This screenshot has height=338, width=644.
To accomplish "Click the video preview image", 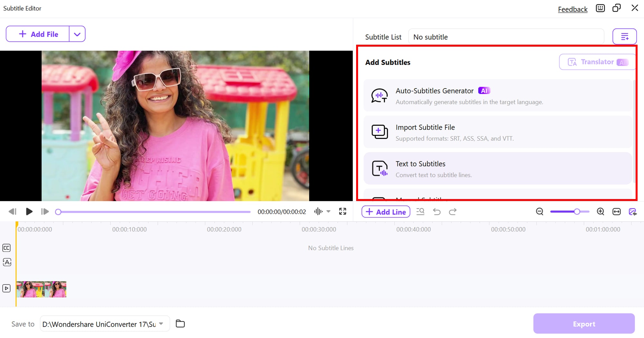I will pyautogui.click(x=175, y=126).
